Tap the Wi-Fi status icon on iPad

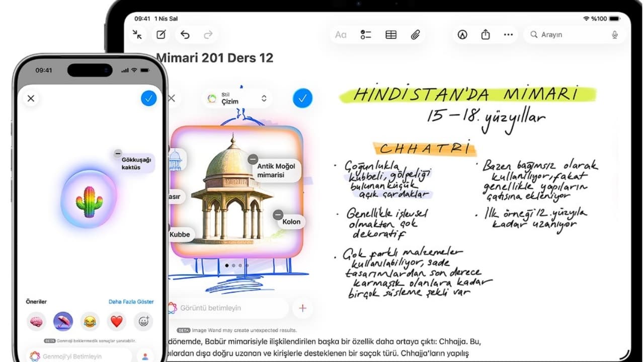586,19
